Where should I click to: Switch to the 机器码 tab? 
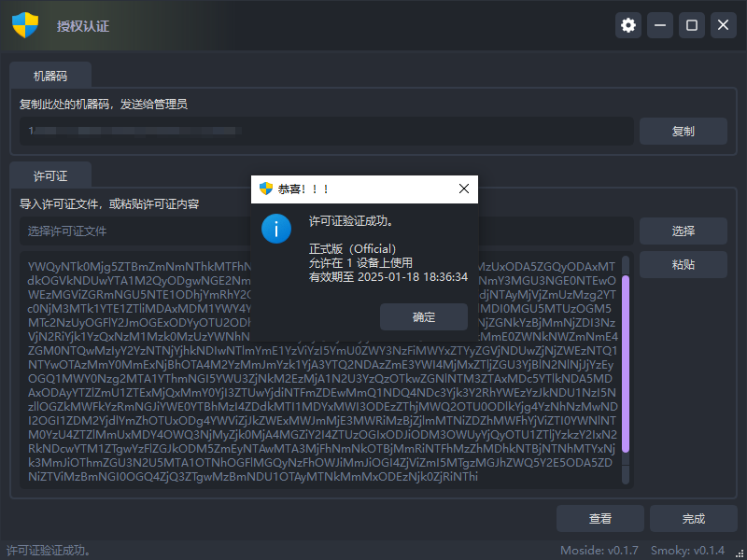tap(50, 77)
